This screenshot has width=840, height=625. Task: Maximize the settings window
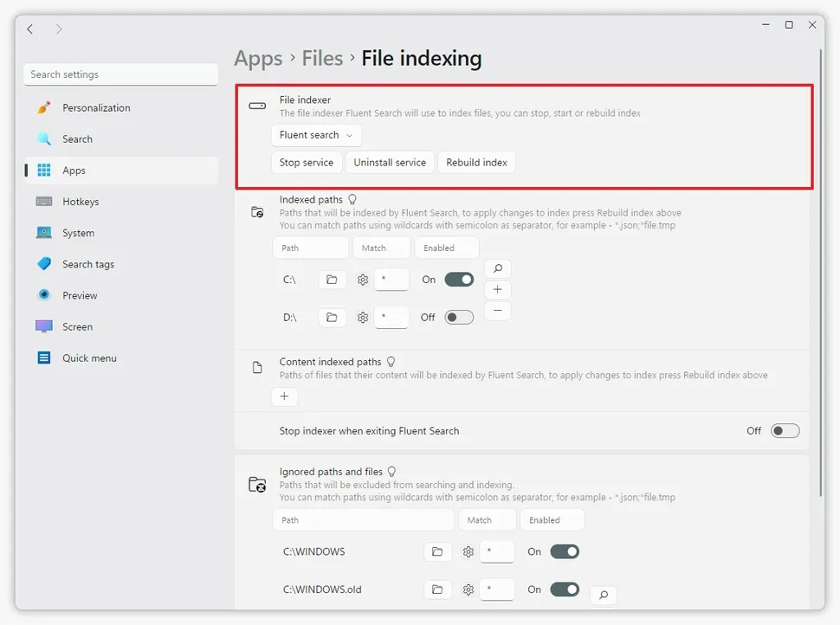click(789, 24)
